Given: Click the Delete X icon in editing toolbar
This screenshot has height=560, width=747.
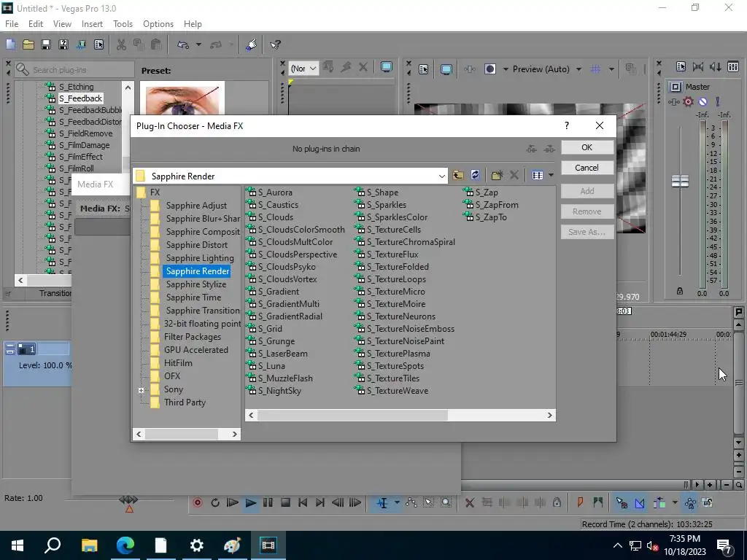Looking at the screenshot, I should 469,502.
